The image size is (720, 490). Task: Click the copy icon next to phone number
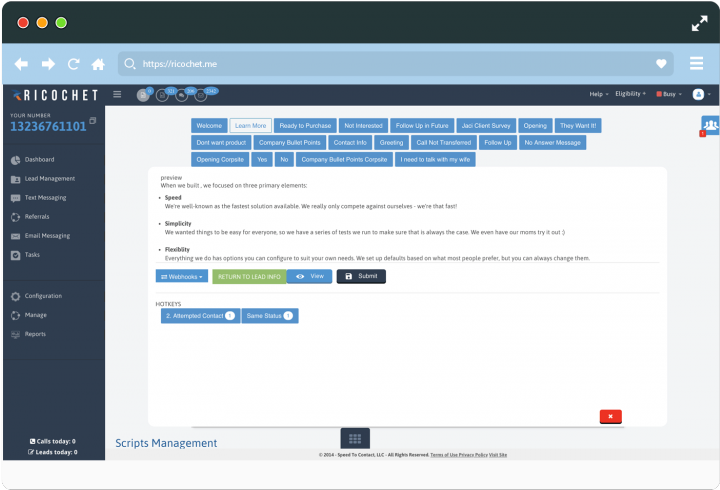click(x=93, y=121)
